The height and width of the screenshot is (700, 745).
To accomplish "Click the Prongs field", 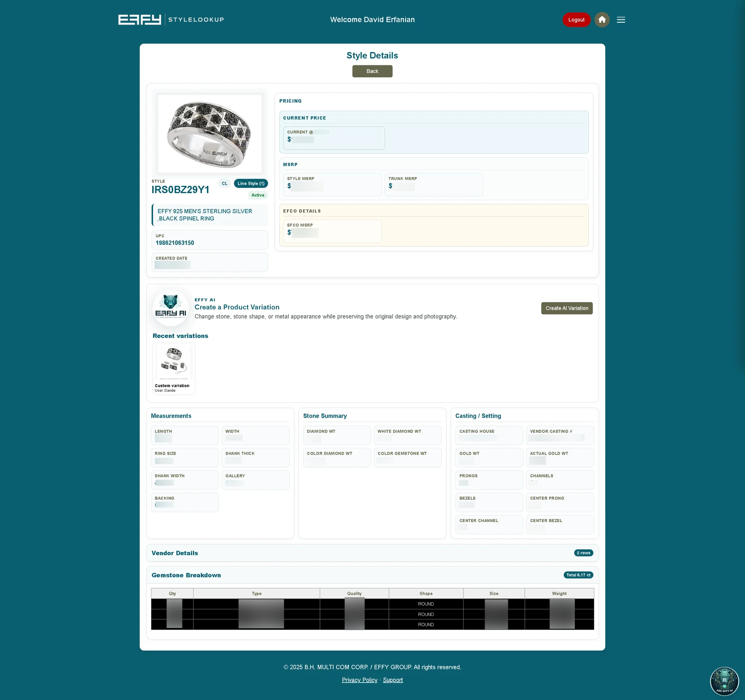I will [x=489, y=480].
